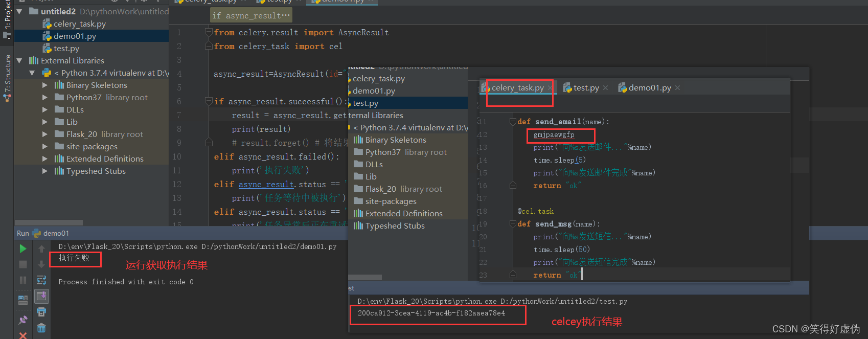Expand Python37 library root in back window

45,97
